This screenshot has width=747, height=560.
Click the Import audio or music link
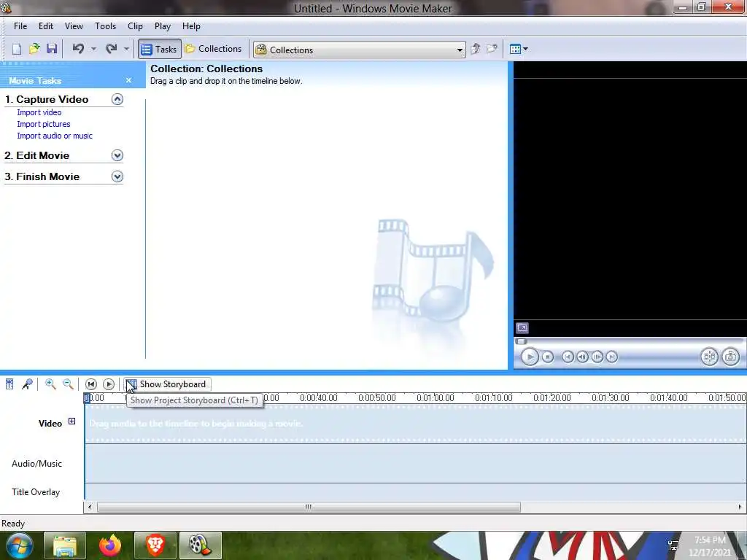tap(55, 136)
